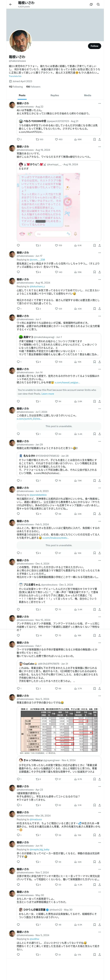Open the search icon in header
The image size is (110, 980).
click(x=98, y=4)
